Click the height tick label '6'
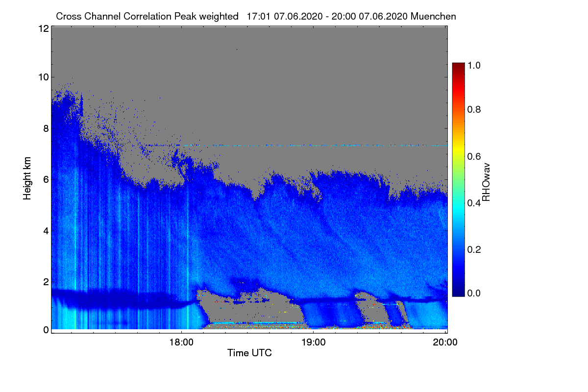 pos(46,179)
